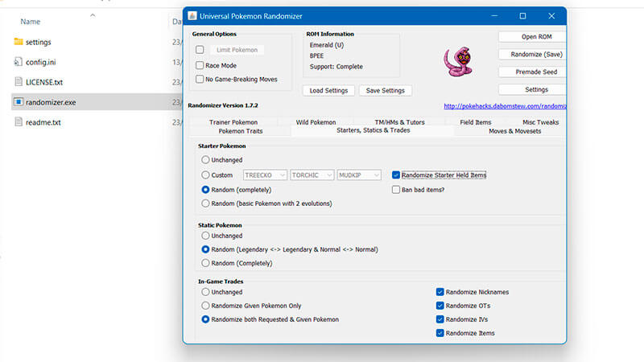Click the randomizer.exe application icon
This screenshot has height=362, width=644.
point(18,102)
